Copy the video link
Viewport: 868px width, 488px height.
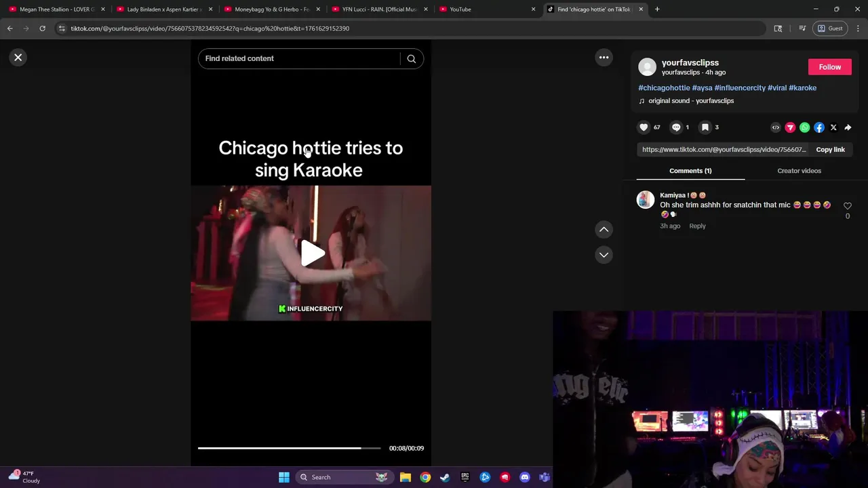[830, 150]
